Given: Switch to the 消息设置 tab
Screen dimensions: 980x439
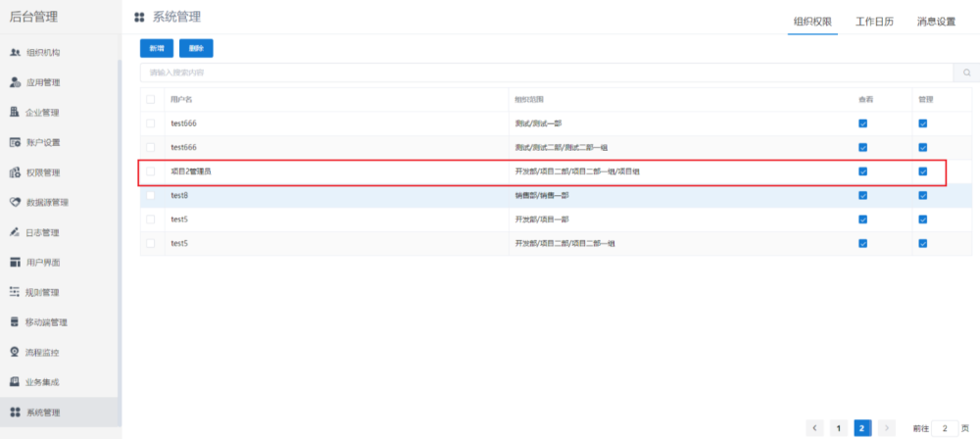Looking at the screenshot, I should (936, 21).
